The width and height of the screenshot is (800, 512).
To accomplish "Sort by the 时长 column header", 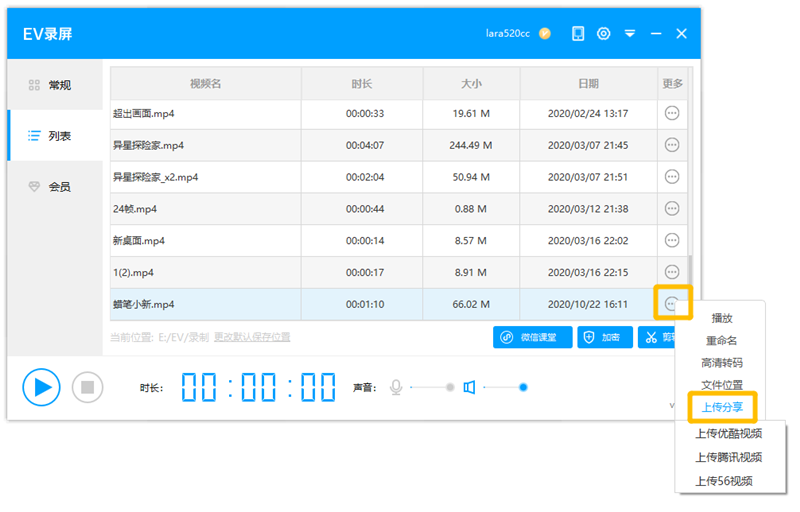I will (x=362, y=84).
